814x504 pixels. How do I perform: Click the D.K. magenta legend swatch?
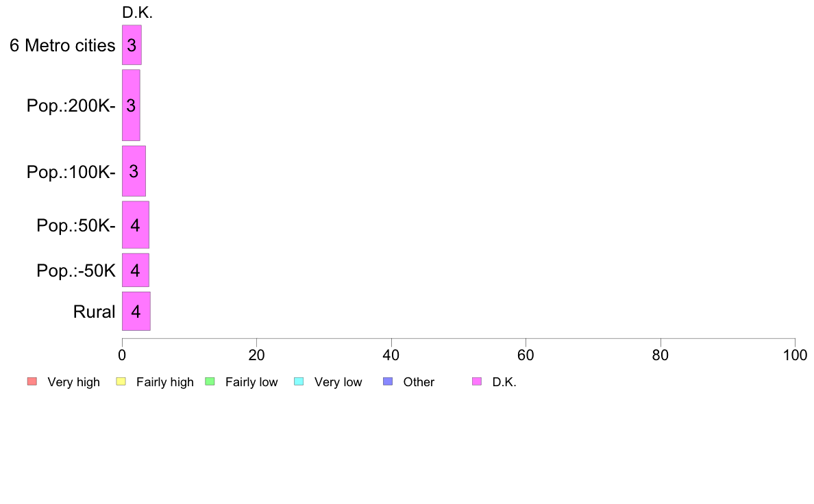tap(477, 381)
